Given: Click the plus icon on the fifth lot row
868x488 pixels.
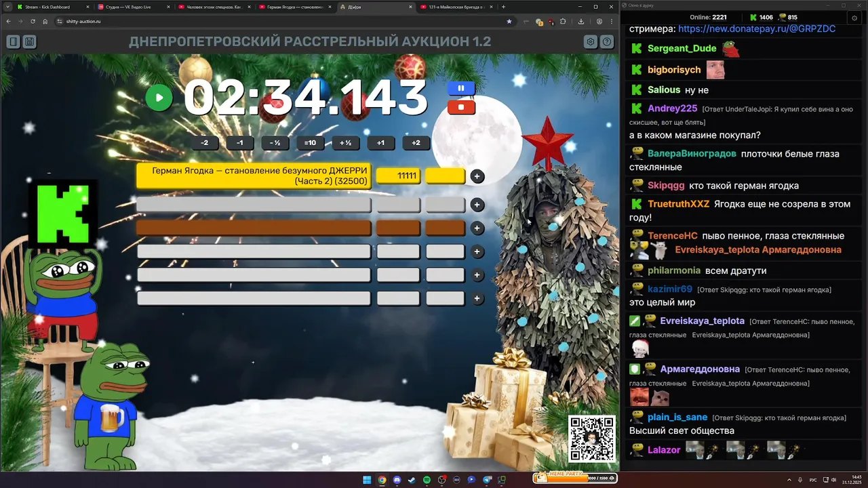Looking at the screenshot, I should tap(477, 275).
